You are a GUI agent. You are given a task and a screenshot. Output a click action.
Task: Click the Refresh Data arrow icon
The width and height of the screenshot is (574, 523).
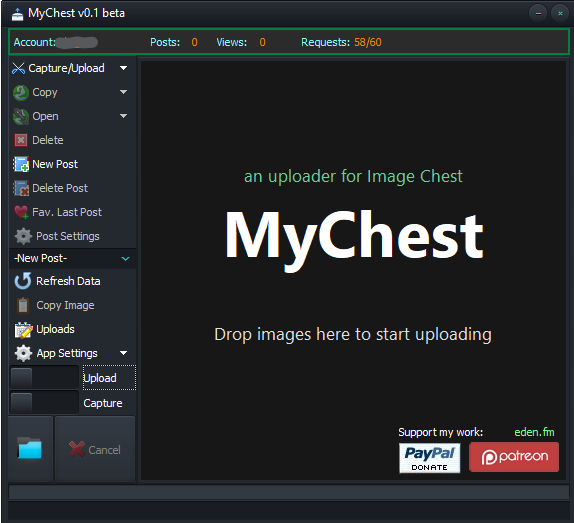tap(23, 281)
